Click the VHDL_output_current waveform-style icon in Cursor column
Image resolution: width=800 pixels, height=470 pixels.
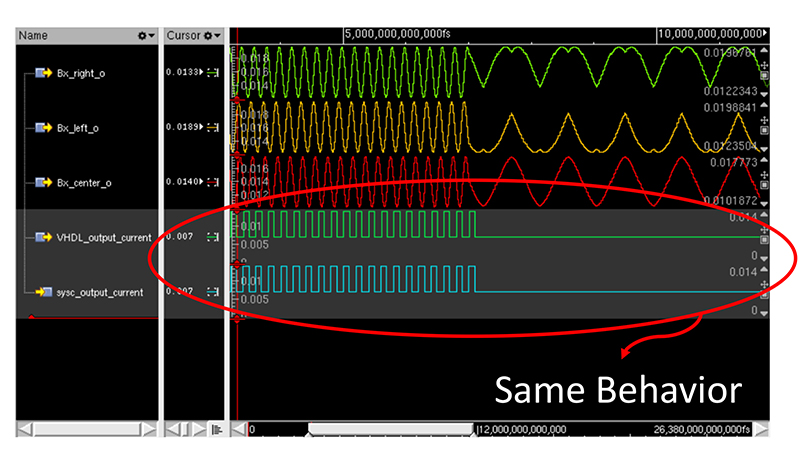[x=212, y=237]
